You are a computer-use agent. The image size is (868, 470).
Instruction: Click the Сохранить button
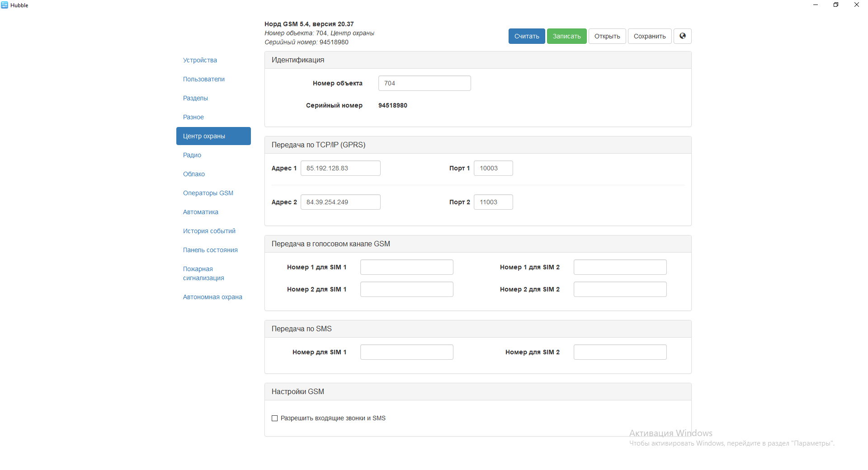click(x=650, y=36)
